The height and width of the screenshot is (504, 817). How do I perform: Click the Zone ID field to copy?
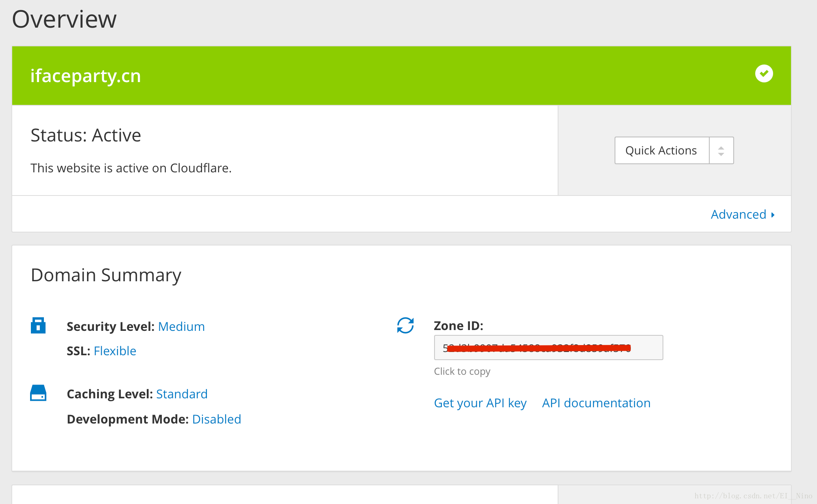(548, 348)
